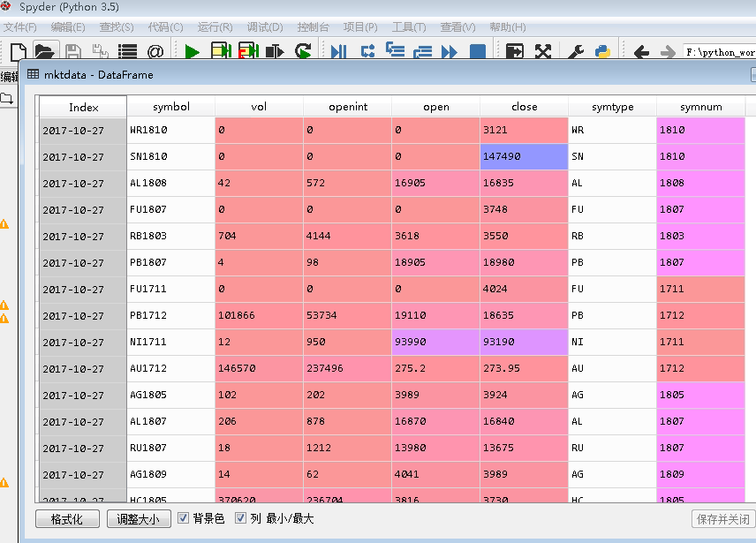Open the Python path manager icon
Viewport: 756px width, 543px height.
click(x=602, y=51)
